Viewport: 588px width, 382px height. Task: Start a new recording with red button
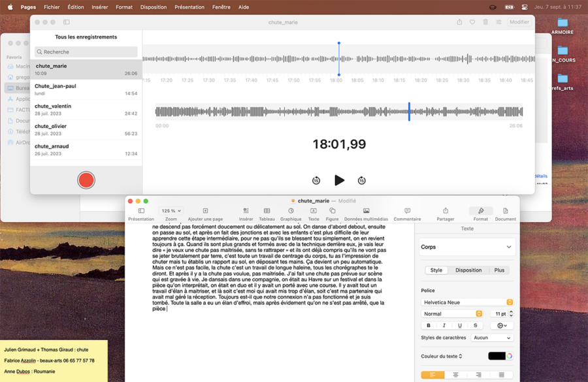click(x=86, y=180)
